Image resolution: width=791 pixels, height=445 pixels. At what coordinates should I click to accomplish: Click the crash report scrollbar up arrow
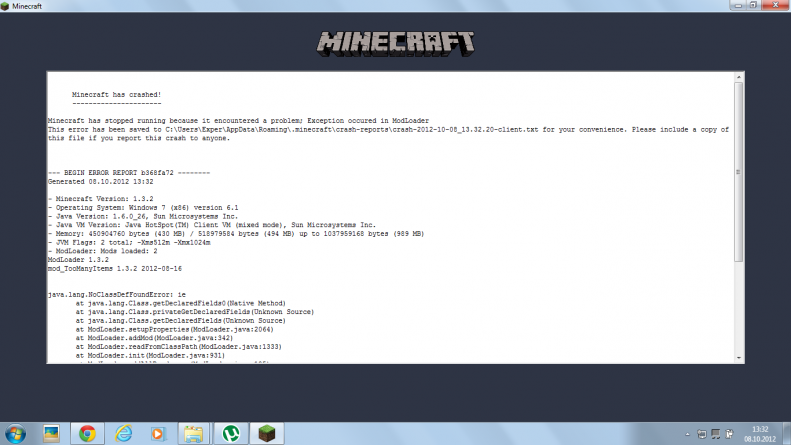[739, 77]
